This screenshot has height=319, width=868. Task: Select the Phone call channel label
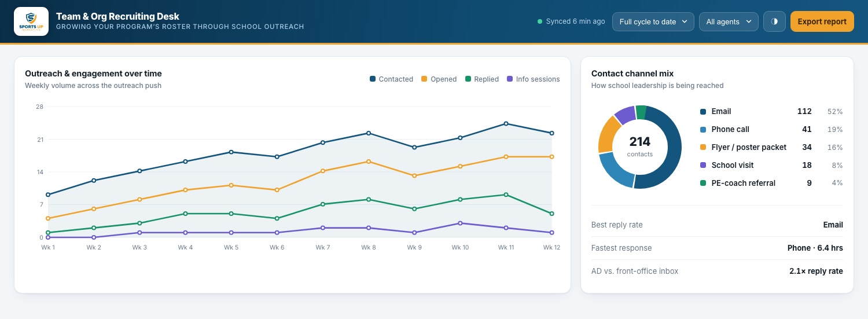730,130
